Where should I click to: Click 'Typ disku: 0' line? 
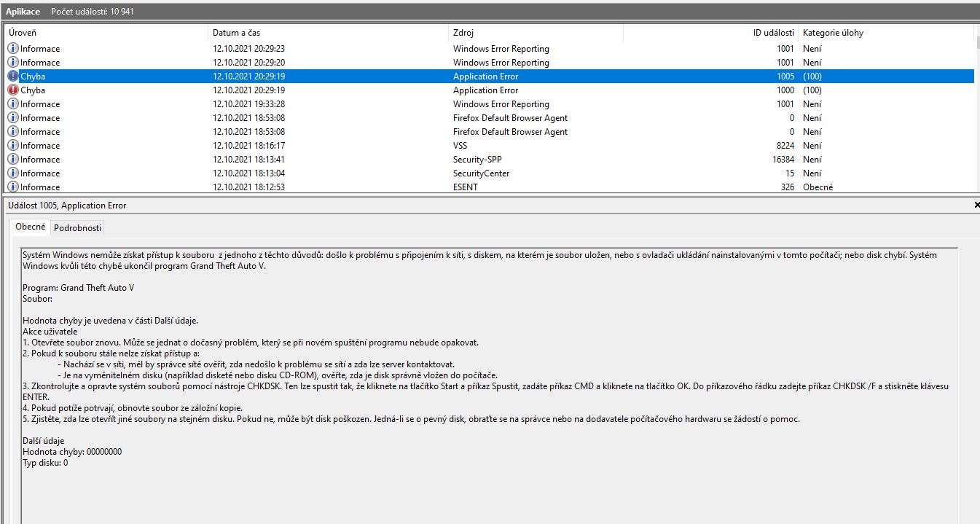45,463
